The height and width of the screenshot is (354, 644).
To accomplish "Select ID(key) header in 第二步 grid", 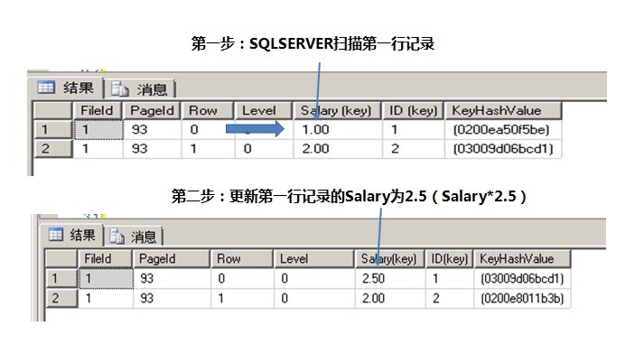I will [449, 259].
